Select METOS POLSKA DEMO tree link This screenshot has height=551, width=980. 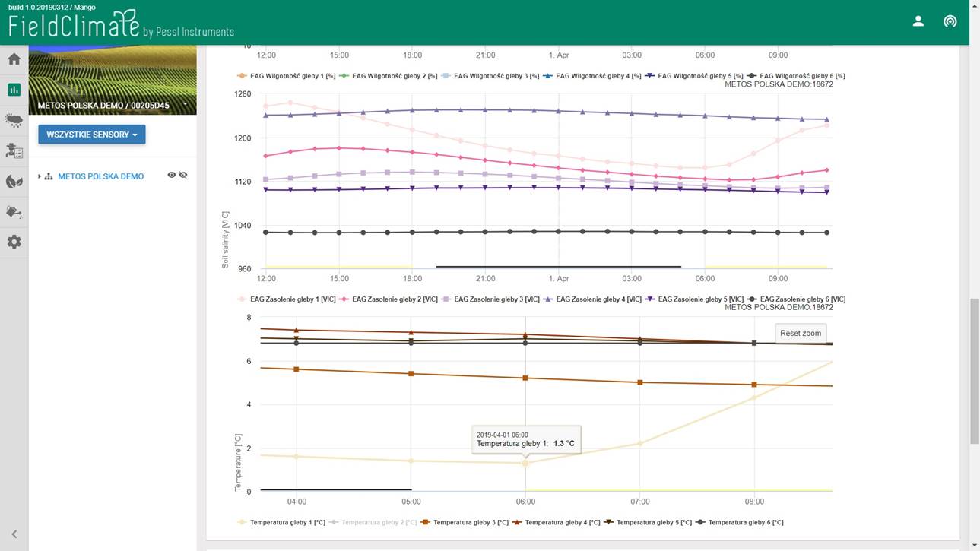100,176
